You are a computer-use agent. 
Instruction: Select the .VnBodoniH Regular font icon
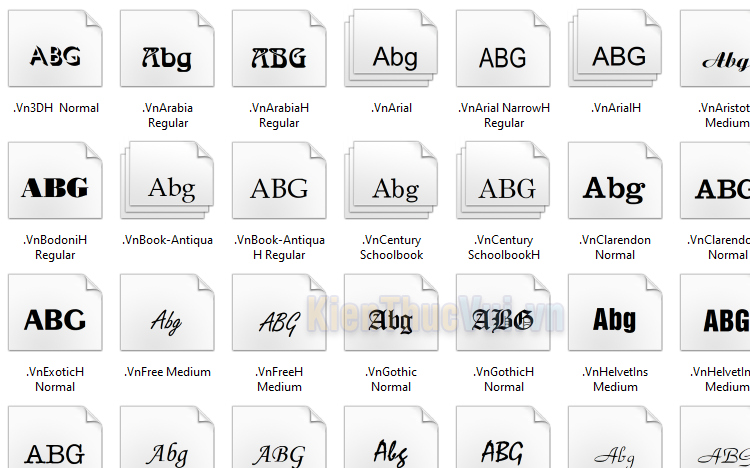(55, 187)
